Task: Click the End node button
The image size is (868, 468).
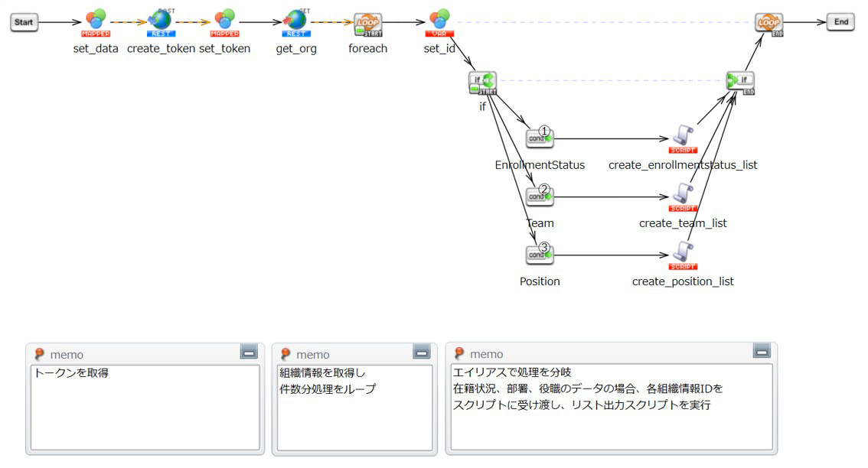Action: tap(840, 22)
